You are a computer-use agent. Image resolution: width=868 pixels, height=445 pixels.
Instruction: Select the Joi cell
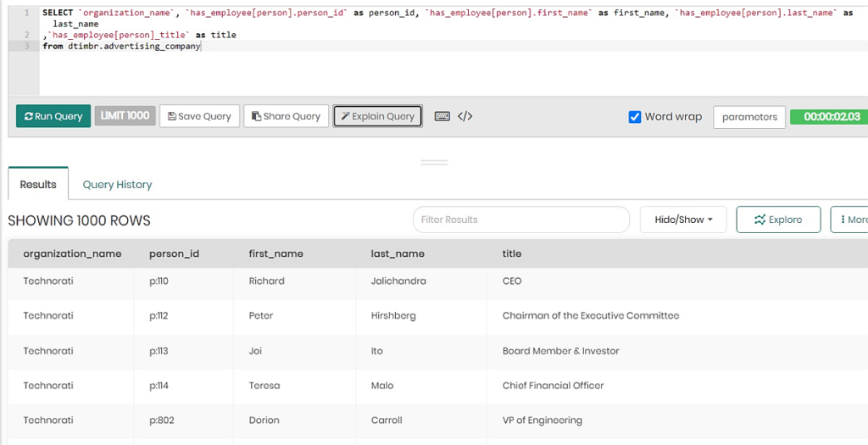294,351
